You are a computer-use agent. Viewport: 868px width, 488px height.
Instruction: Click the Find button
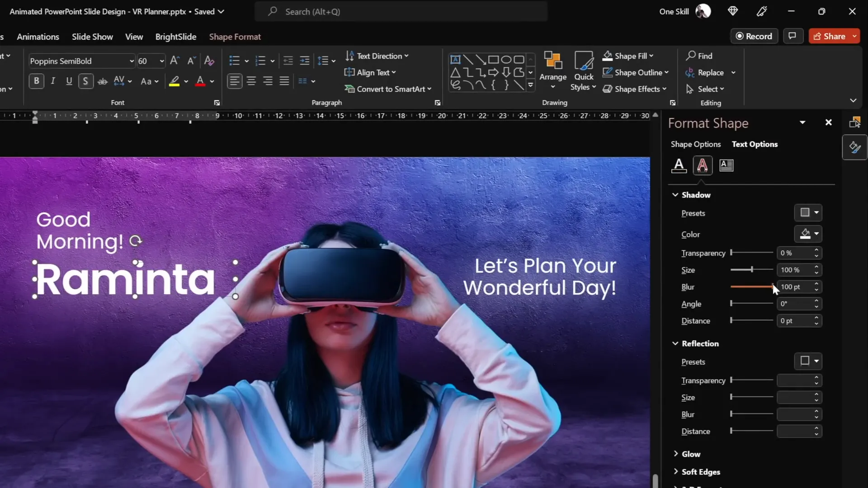pyautogui.click(x=699, y=56)
